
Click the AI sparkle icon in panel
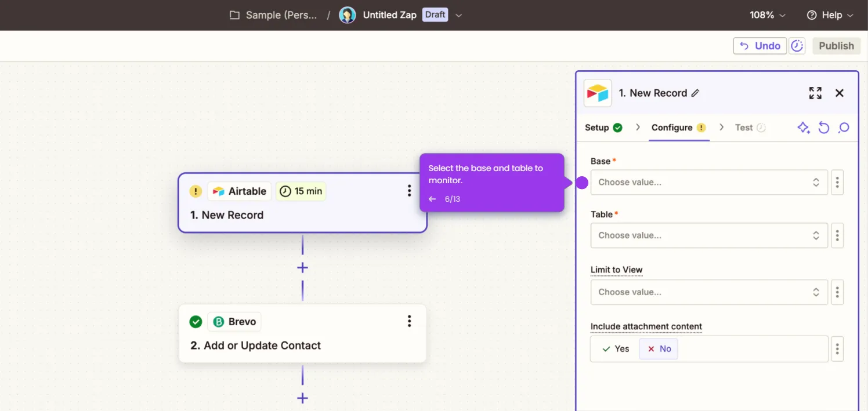(x=804, y=128)
